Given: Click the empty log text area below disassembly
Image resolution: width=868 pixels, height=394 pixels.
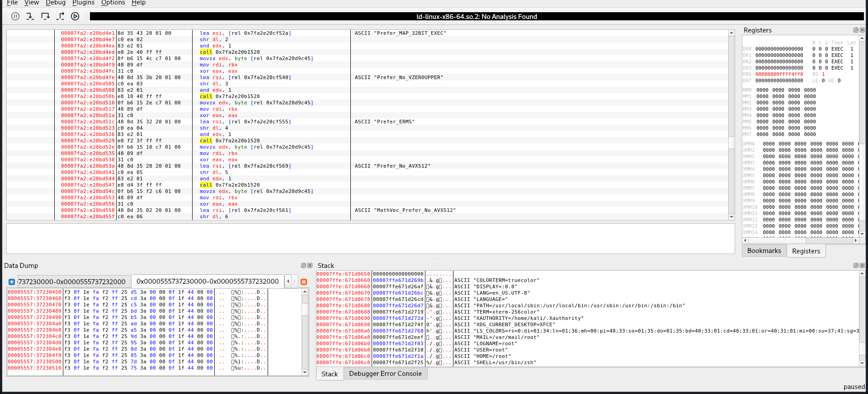Looking at the screenshot, I should [x=371, y=239].
